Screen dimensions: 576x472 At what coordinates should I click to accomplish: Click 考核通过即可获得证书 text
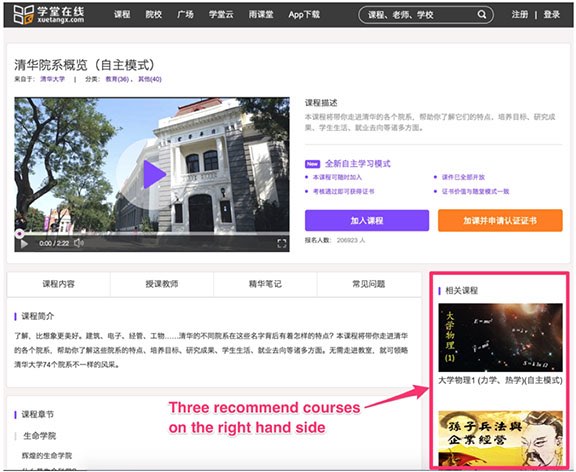click(343, 191)
